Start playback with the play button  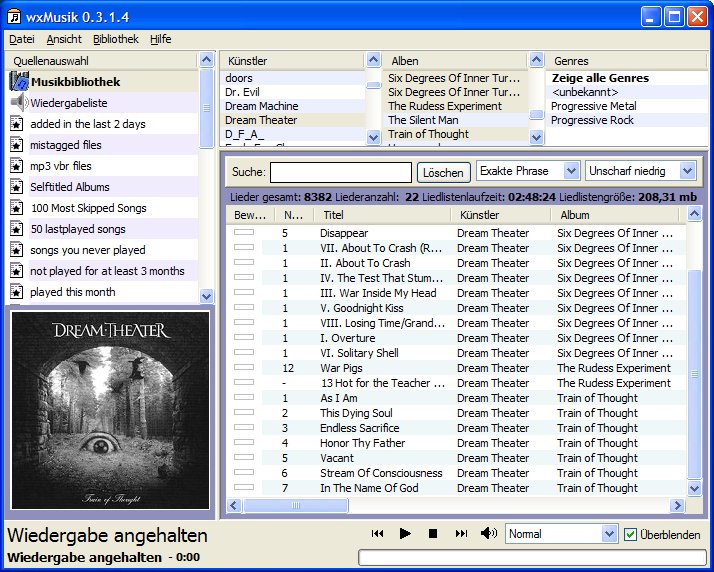[x=405, y=533]
